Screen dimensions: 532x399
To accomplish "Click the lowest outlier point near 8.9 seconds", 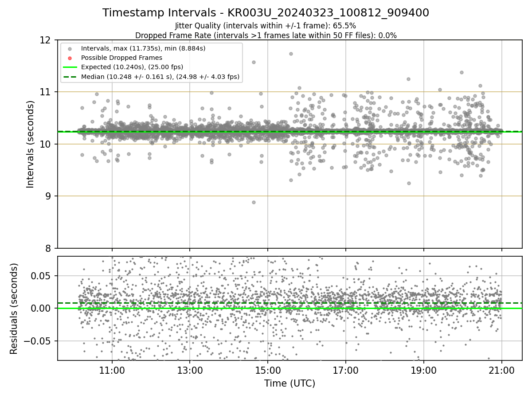I will point(254,202).
